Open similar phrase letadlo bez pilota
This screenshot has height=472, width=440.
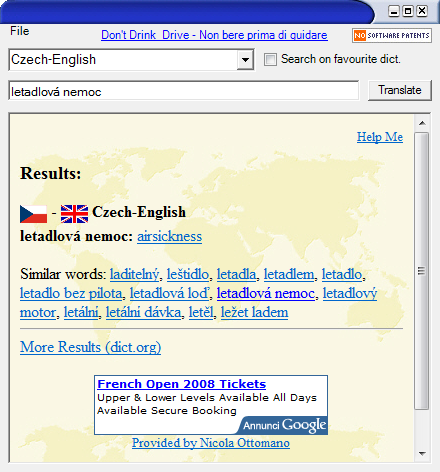[71, 293]
